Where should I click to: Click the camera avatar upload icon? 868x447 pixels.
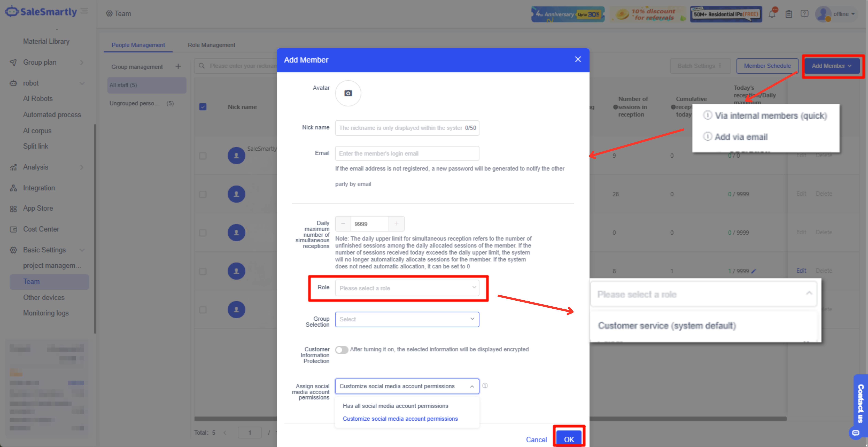[x=348, y=93]
